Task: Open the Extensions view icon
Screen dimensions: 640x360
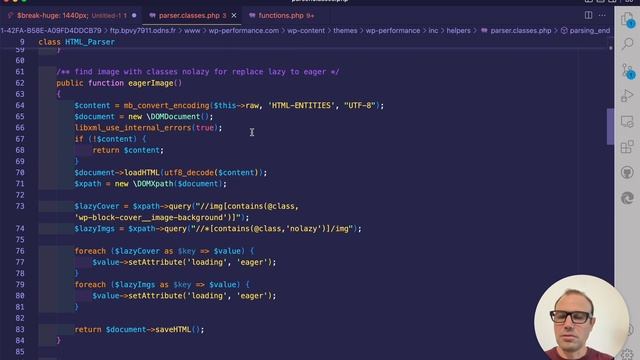Action: (x=627, y=147)
